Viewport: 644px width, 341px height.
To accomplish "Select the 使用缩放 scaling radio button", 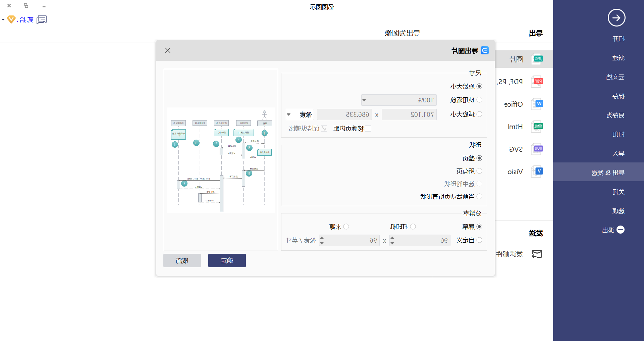I will [x=479, y=100].
